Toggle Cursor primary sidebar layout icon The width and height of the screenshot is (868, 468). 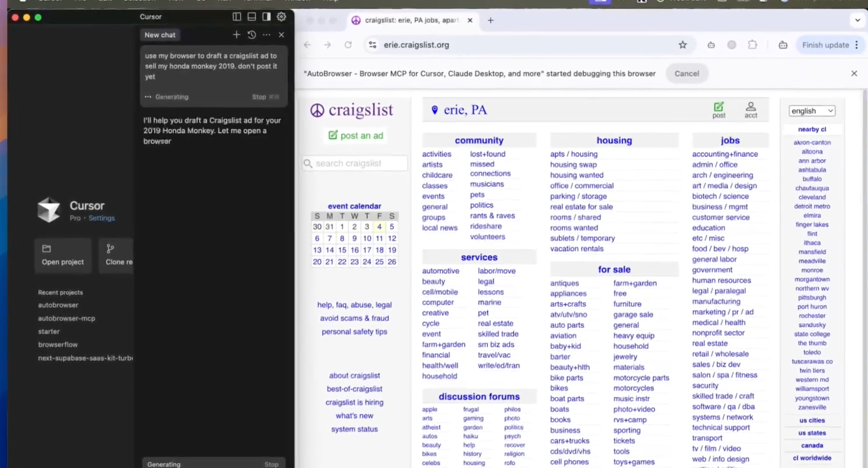pyautogui.click(x=237, y=17)
